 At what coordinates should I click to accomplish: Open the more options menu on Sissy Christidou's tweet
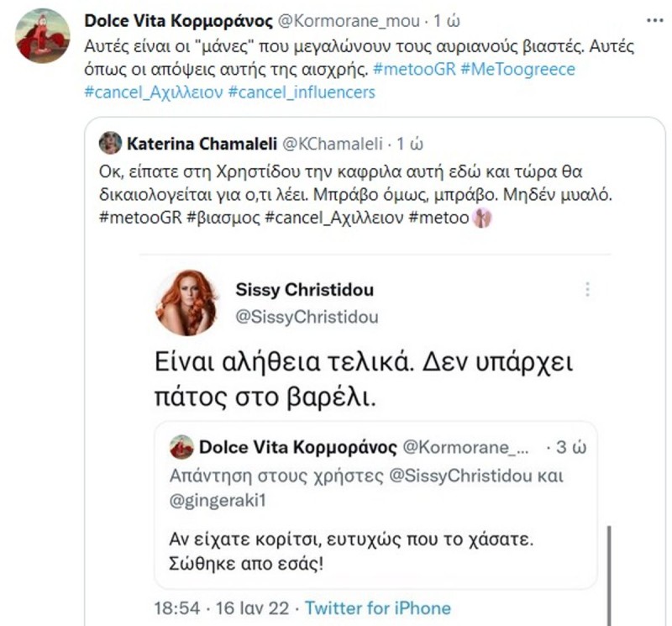[586, 289]
